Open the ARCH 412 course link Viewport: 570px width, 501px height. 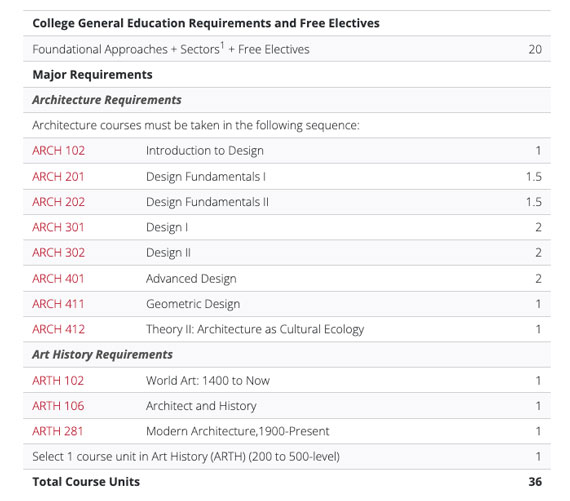[x=59, y=329]
